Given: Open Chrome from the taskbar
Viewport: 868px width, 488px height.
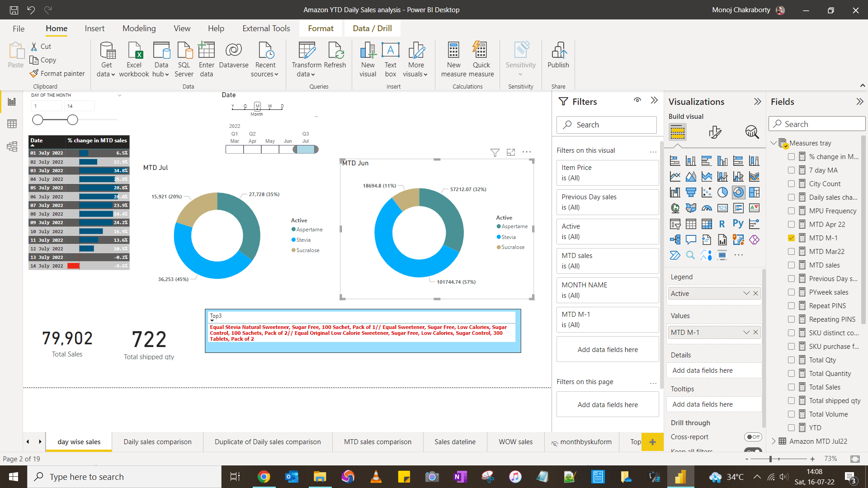Looking at the screenshot, I should point(264,477).
